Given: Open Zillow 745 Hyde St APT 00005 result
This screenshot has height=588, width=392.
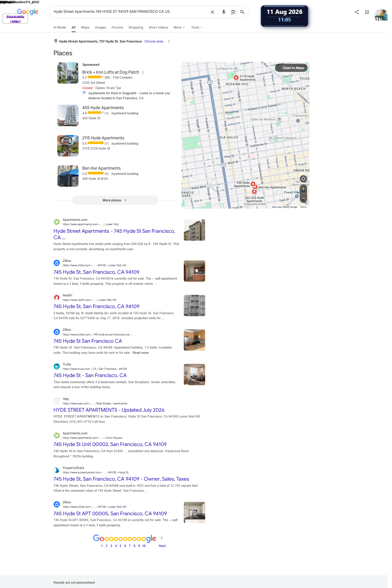Looking at the screenshot, I should 110,514.
